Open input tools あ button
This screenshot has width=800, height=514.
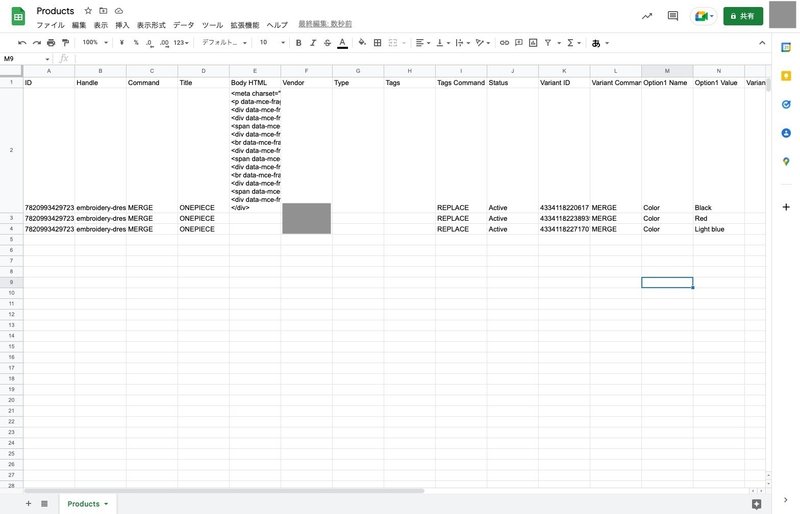pyautogui.click(x=596, y=43)
